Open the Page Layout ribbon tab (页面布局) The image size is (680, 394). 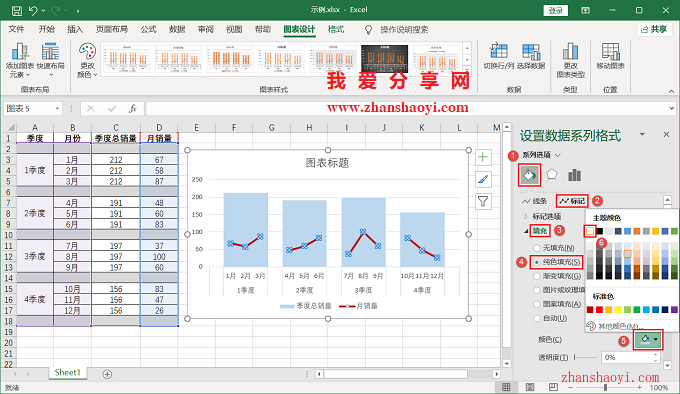(x=112, y=29)
